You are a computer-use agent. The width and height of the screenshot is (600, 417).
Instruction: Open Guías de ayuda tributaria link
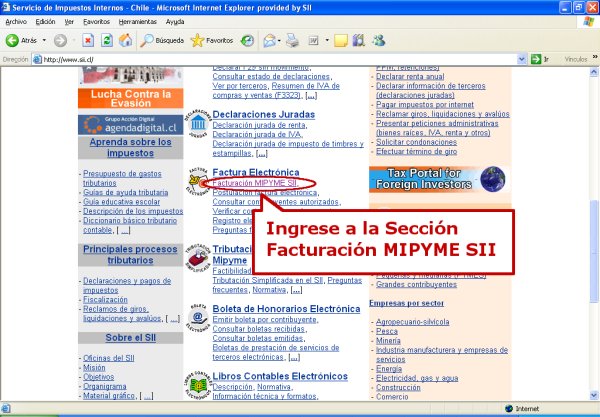pyautogui.click(x=126, y=192)
